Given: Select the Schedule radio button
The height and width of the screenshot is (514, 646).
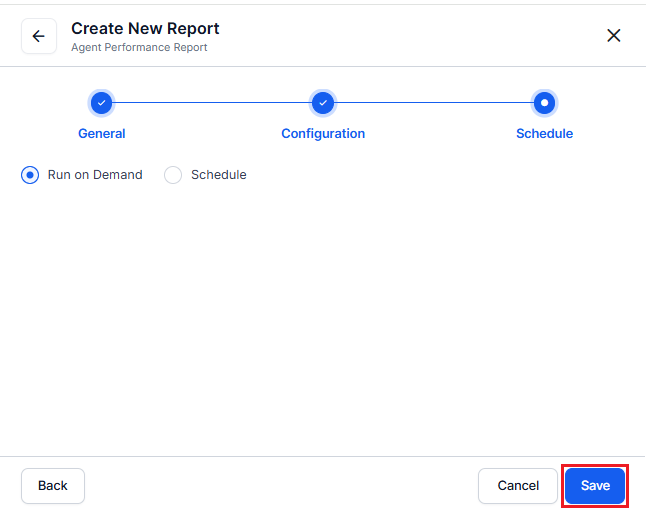Looking at the screenshot, I should pyautogui.click(x=173, y=175).
